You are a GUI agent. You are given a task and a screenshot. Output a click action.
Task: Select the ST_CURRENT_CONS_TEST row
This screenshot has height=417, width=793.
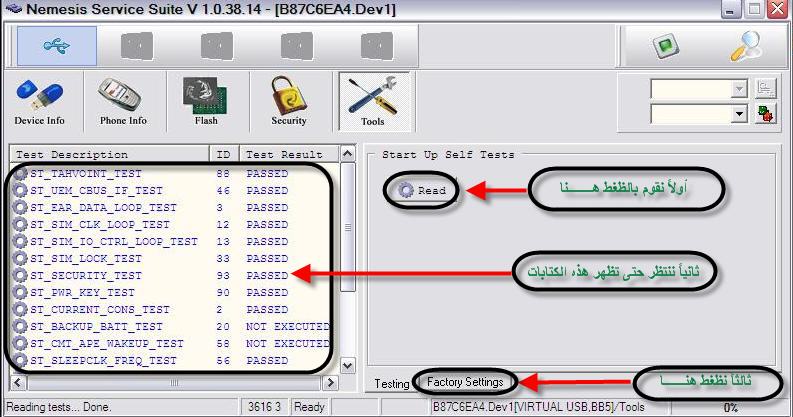pyautogui.click(x=175, y=309)
